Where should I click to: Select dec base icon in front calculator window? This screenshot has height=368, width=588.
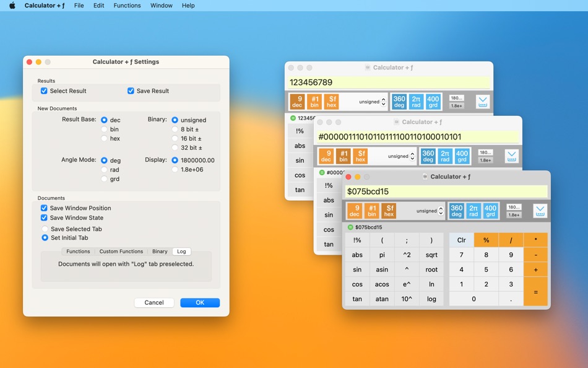click(355, 211)
